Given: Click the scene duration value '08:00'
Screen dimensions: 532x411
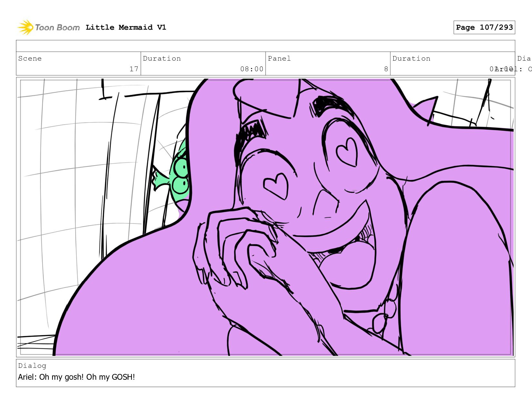Looking at the screenshot, I should [251, 69].
